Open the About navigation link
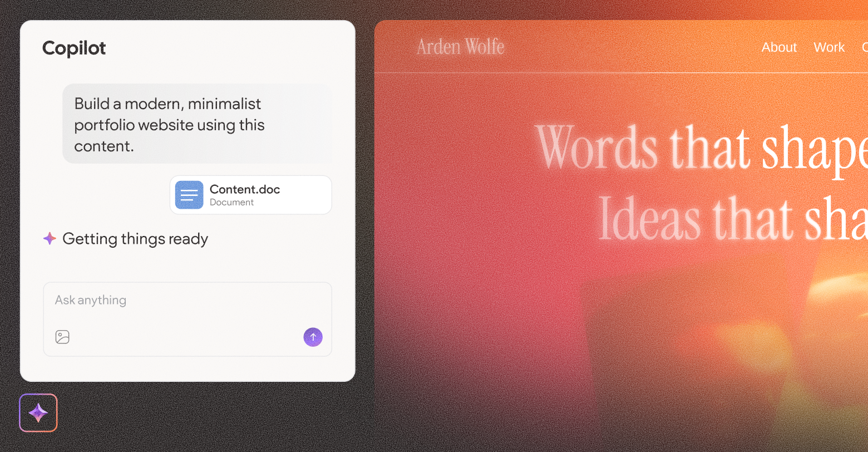 779,47
